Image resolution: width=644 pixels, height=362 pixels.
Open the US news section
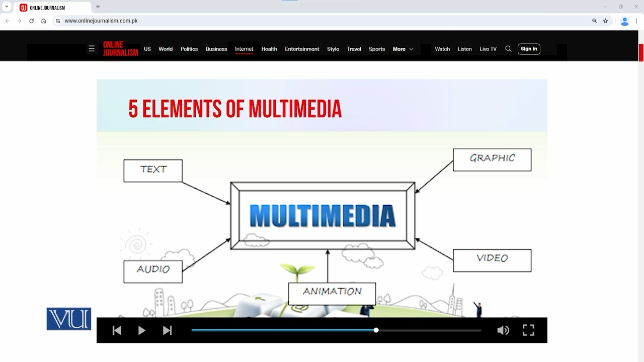coord(147,49)
